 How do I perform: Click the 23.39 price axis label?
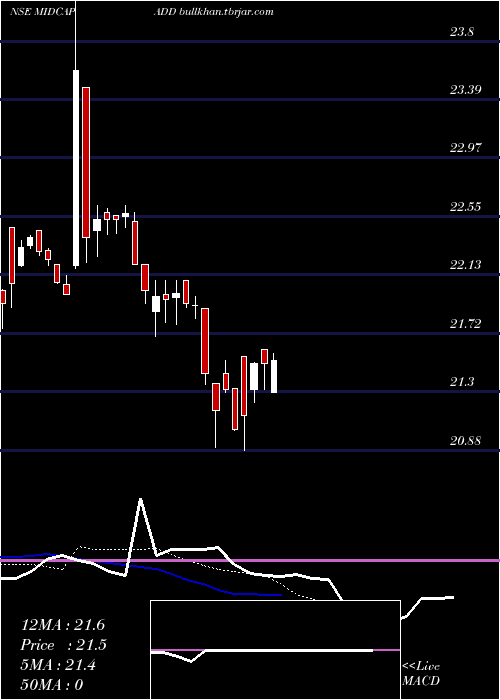[466, 90]
